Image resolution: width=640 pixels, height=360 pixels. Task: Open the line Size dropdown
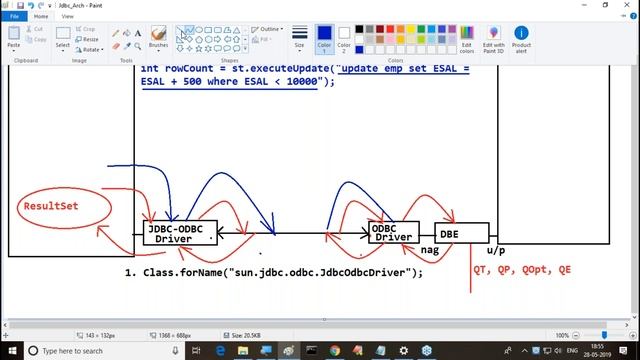click(x=300, y=39)
